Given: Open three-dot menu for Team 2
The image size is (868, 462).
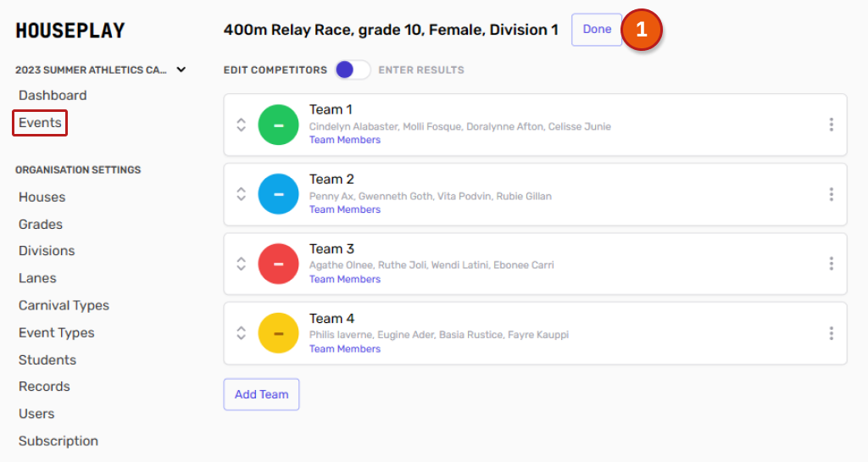Looking at the screenshot, I should pos(831,194).
